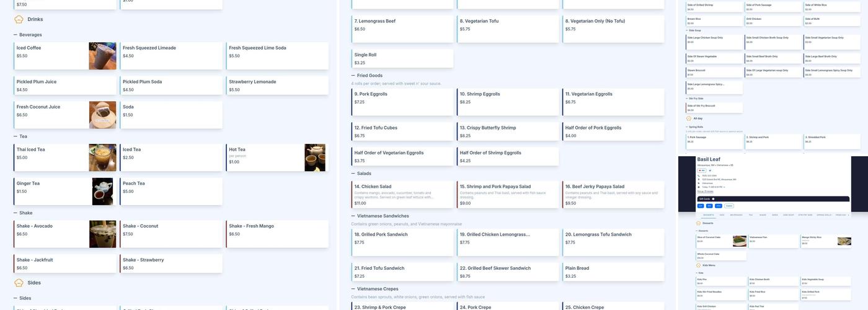Open the Thai Iced Tea photo

pos(102,157)
